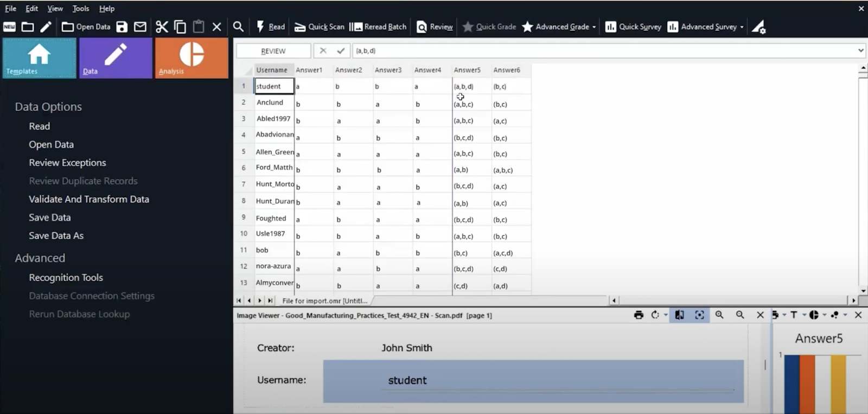Toggle the split view button in Image Viewer
Image resolution: width=868 pixels, height=414 pixels.
[679, 315]
